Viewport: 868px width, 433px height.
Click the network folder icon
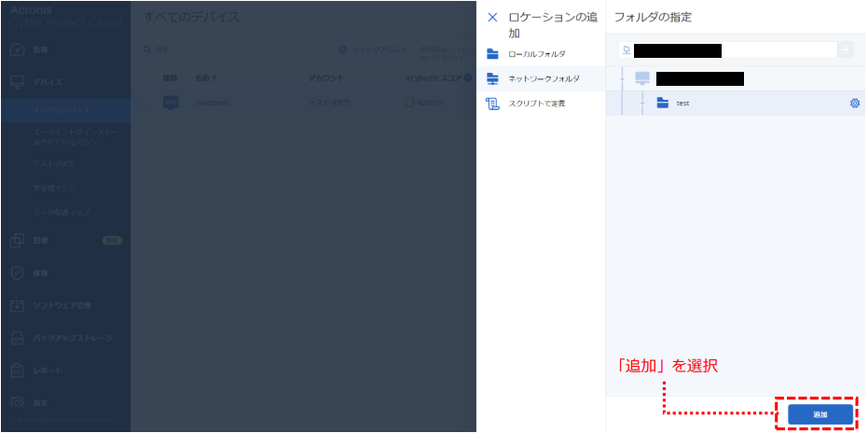[x=493, y=78]
